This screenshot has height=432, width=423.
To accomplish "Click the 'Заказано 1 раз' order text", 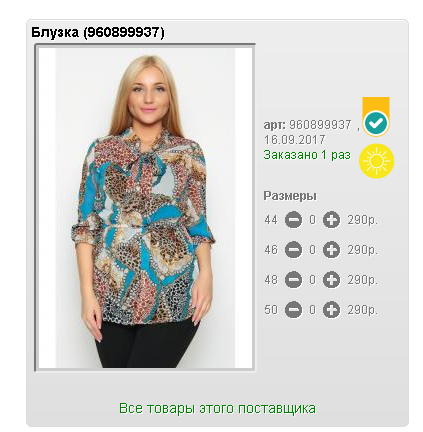I will pos(307,155).
